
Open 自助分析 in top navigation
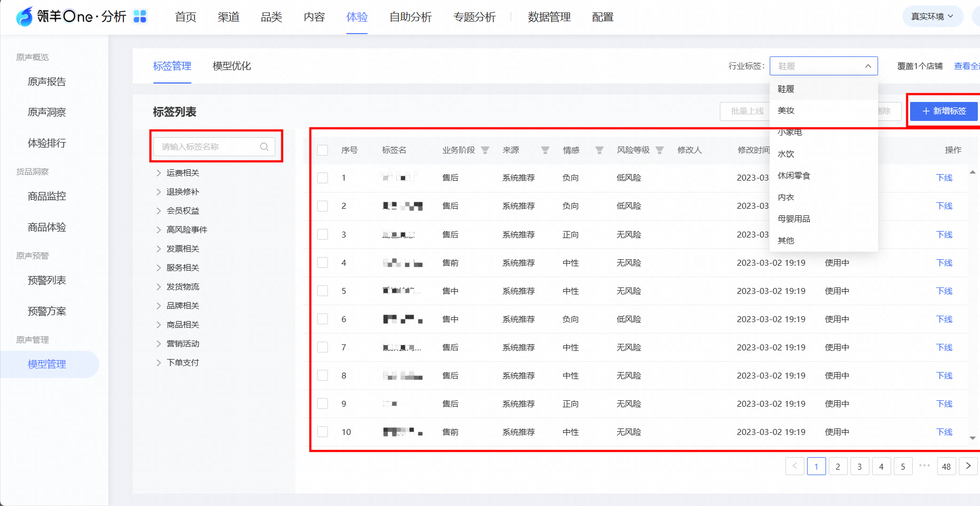411,17
